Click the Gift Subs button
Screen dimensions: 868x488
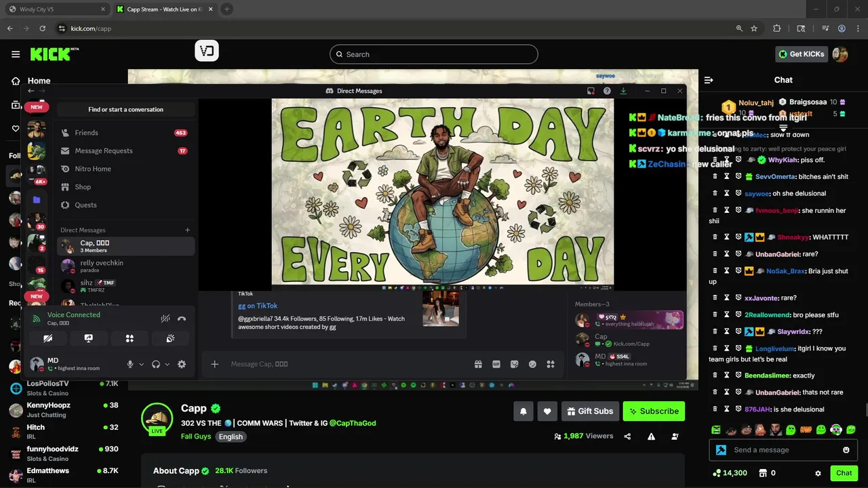click(590, 411)
